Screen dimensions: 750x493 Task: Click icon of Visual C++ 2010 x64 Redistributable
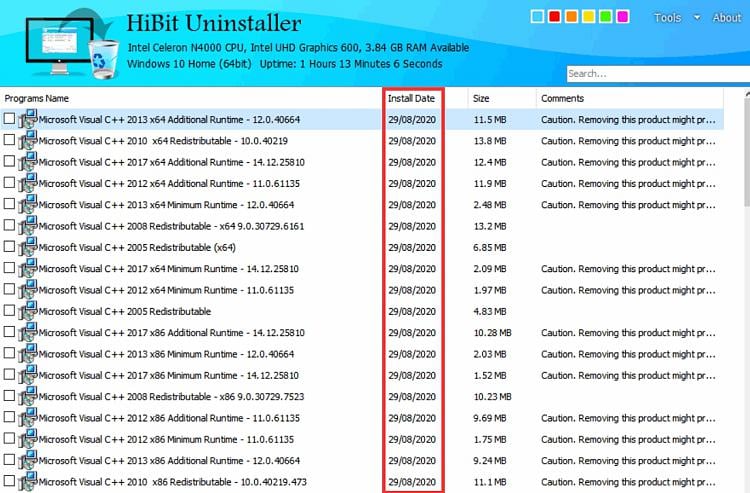[28, 141]
